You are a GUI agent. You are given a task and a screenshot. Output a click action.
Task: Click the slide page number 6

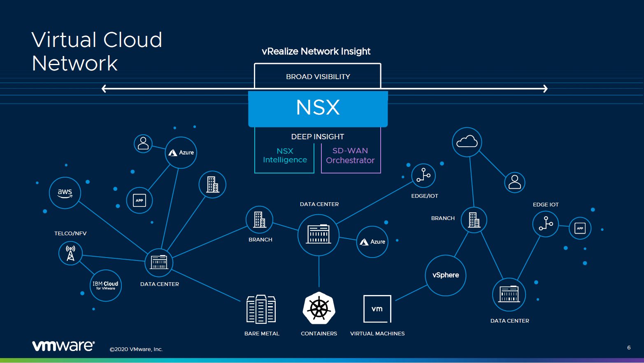pyautogui.click(x=629, y=348)
